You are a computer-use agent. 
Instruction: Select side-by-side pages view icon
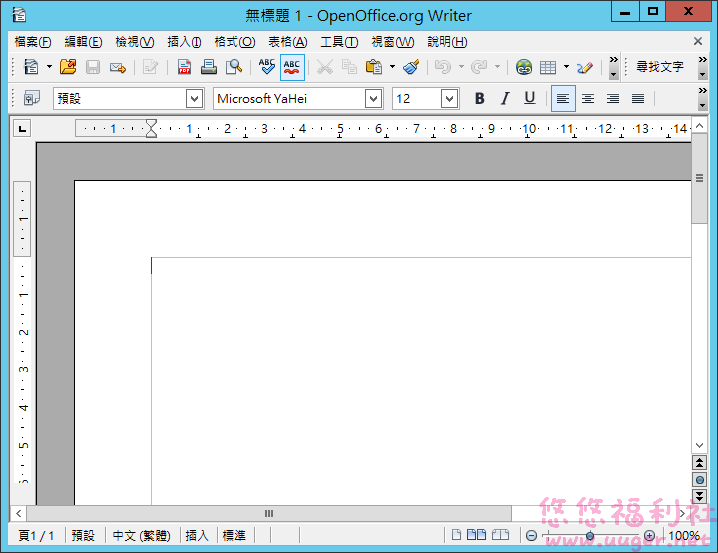(x=476, y=535)
